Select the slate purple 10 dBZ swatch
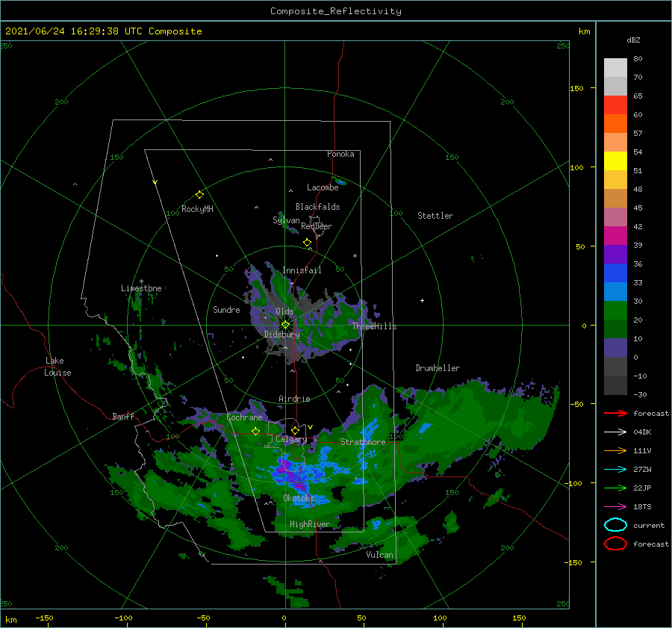Viewport: 672px width, 628px height. [x=615, y=348]
